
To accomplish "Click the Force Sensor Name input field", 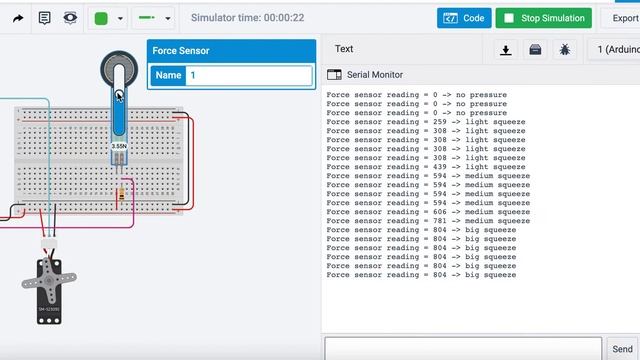I will (249, 75).
